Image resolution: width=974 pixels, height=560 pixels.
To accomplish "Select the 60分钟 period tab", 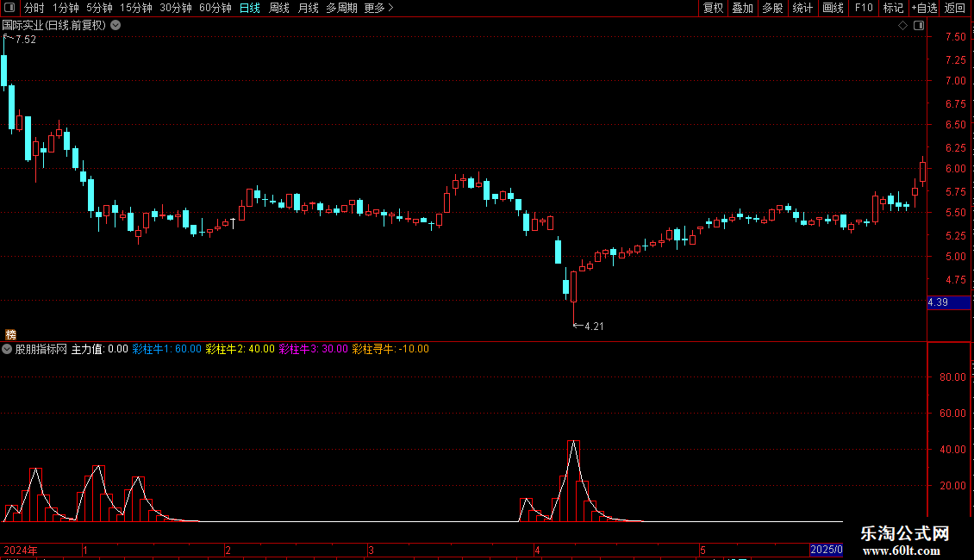I will point(215,8).
